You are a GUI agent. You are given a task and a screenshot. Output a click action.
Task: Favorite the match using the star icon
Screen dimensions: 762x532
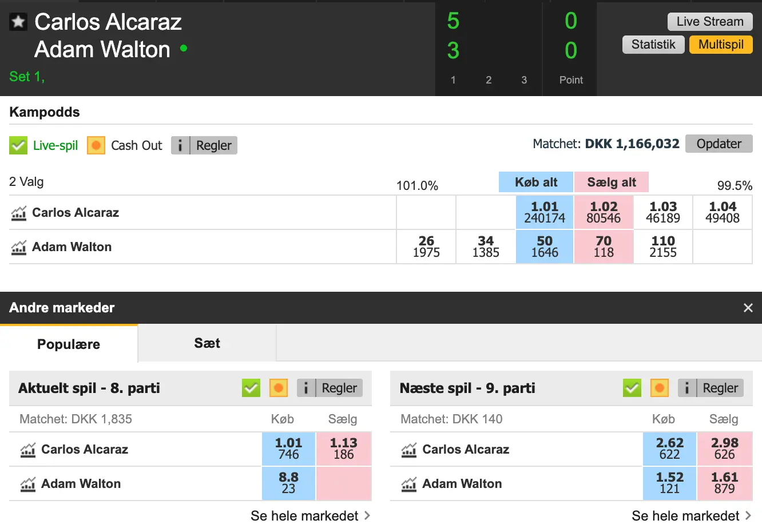coord(18,21)
